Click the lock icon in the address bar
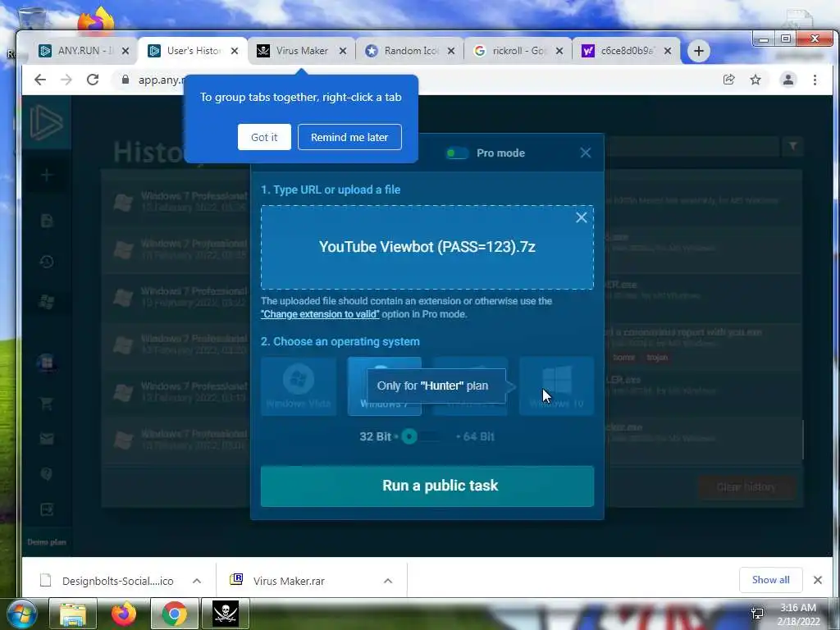 pyautogui.click(x=126, y=80)
